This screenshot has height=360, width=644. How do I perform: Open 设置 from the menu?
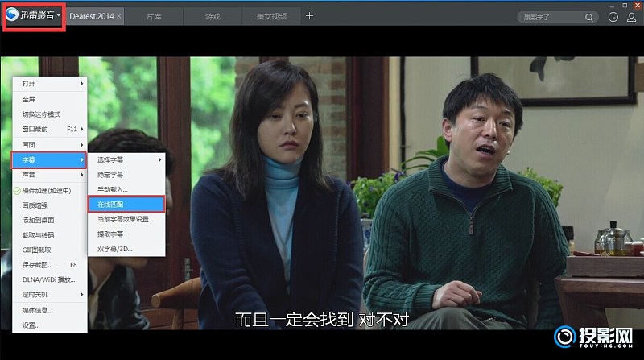click(x=50, y=325)
